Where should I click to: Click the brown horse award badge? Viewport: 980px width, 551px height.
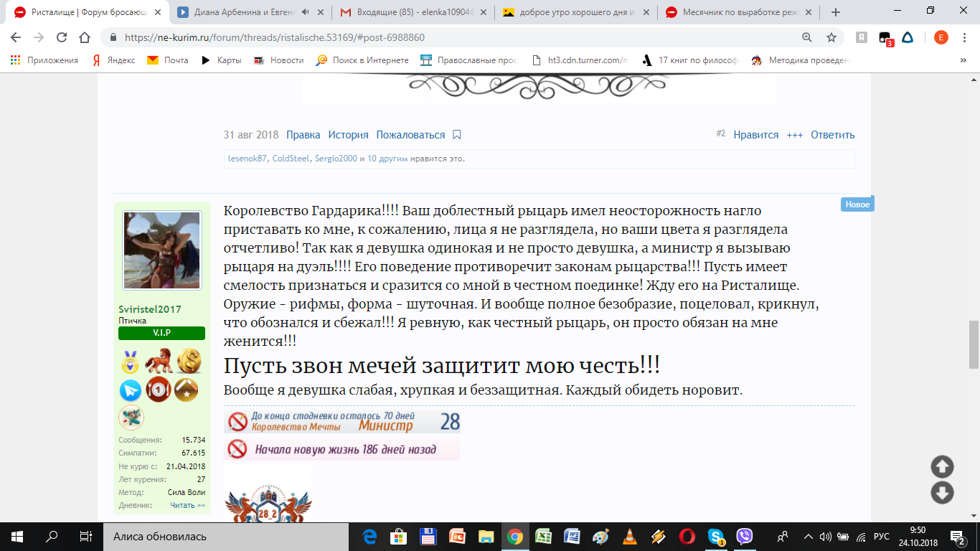pos(159,362)
